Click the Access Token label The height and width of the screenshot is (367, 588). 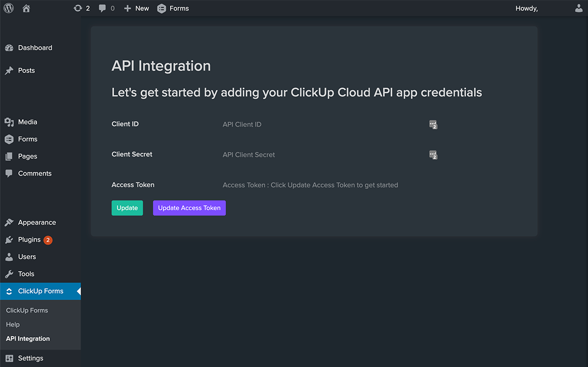pos(133,185)
